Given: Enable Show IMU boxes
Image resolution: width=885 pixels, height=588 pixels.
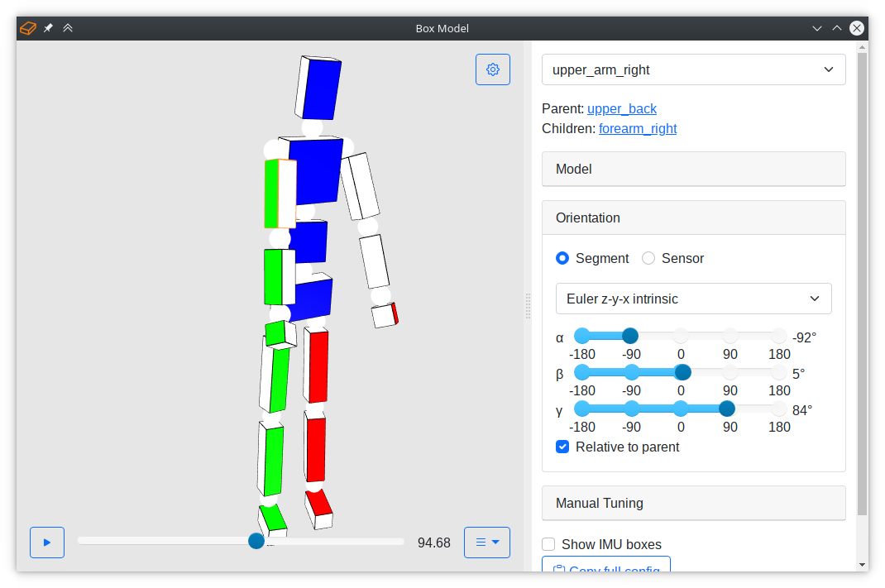Looking at the screenshot, I should tap(548, 544).
